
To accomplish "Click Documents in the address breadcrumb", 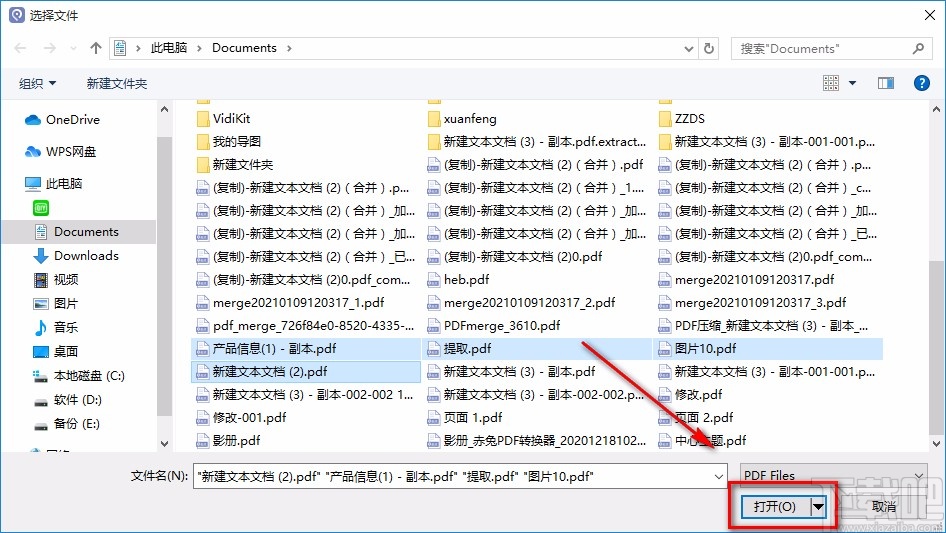I will pyautogui.click(x=244, y=48).
